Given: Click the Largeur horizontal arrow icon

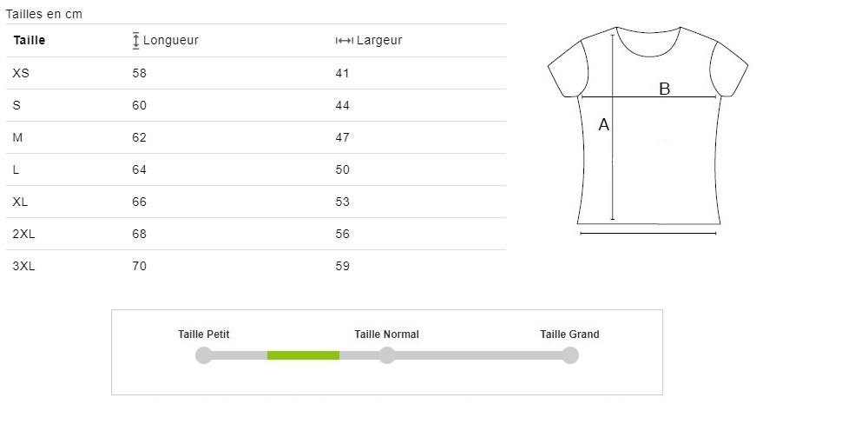Looking at the screenshot, I should (345, 41).
